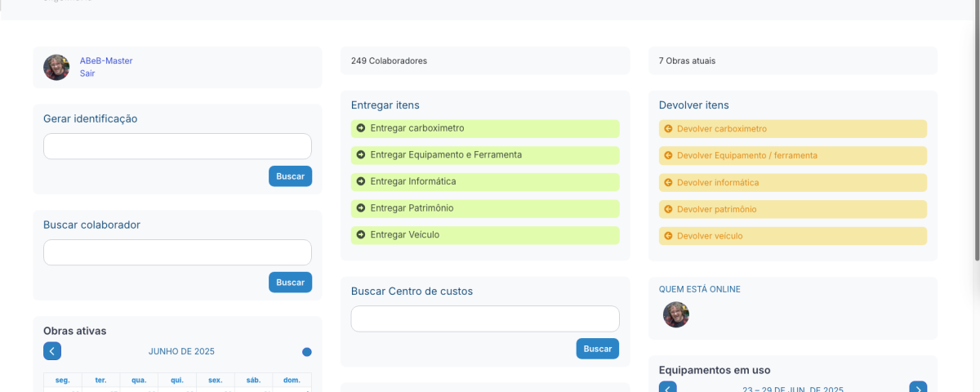Click the Sair logout link
Image resolution: width=980 pixels, height=392 pixels.
[x=87, y=73]
